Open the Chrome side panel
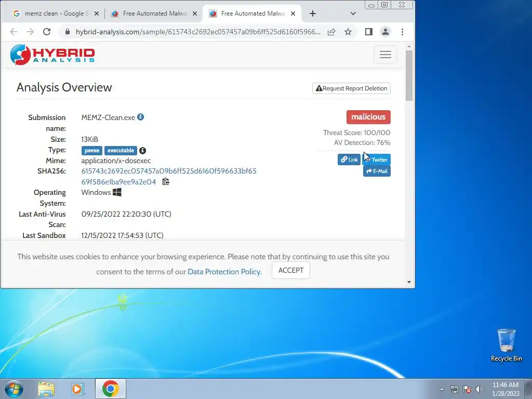Viewport: 532px width, 399px height. (369, 32)
